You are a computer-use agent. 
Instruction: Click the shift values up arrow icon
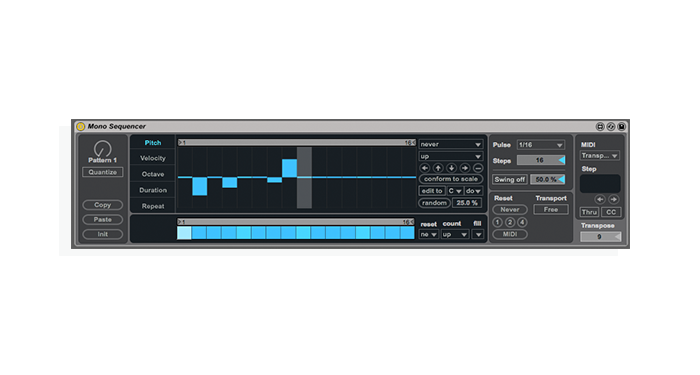[x=438, y=168]
